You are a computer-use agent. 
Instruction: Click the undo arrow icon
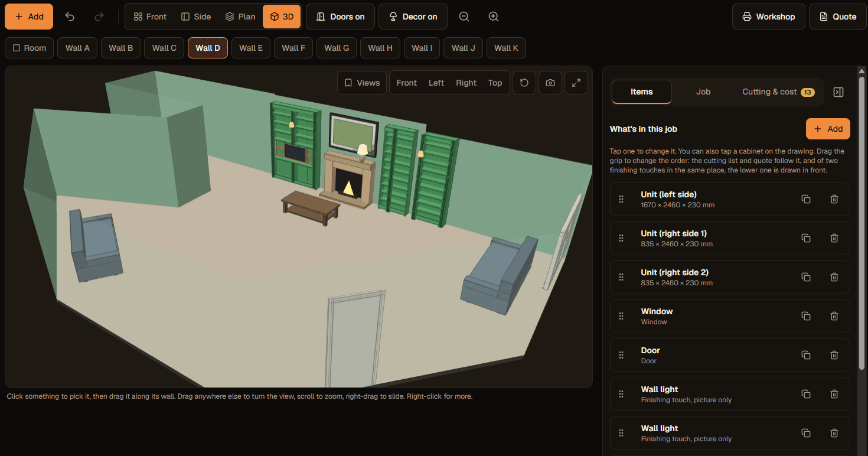click(70, 17)
